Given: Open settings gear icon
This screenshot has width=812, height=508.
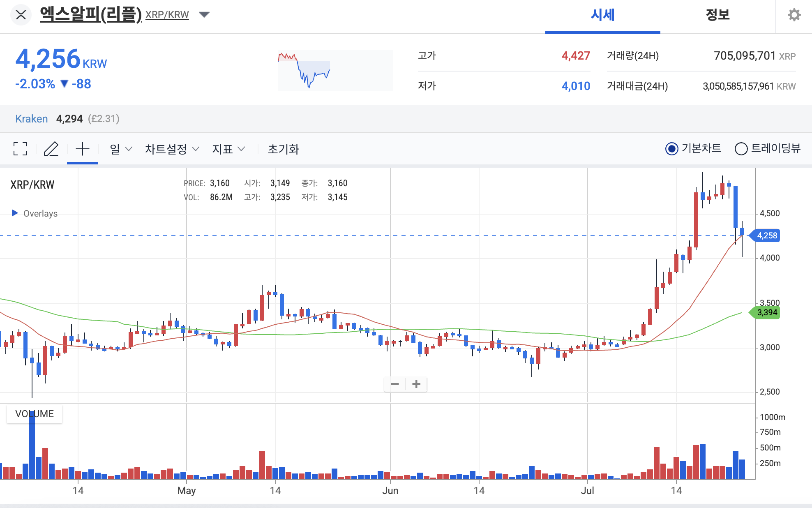Looking at the screenshot, I should point(794,15).
